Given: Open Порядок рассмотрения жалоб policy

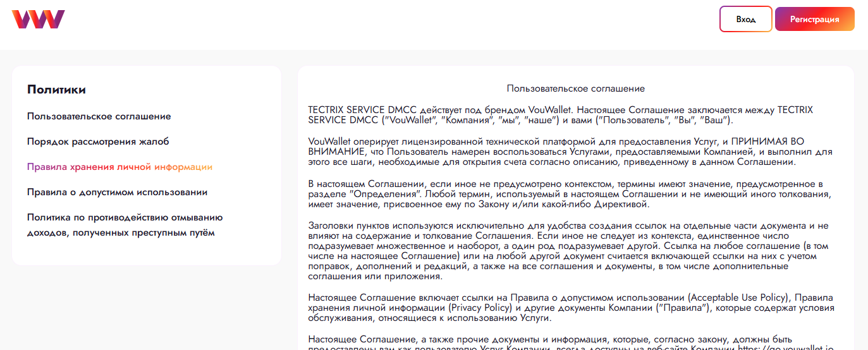Looking at the screenshot, I should (x=98, y=142).
